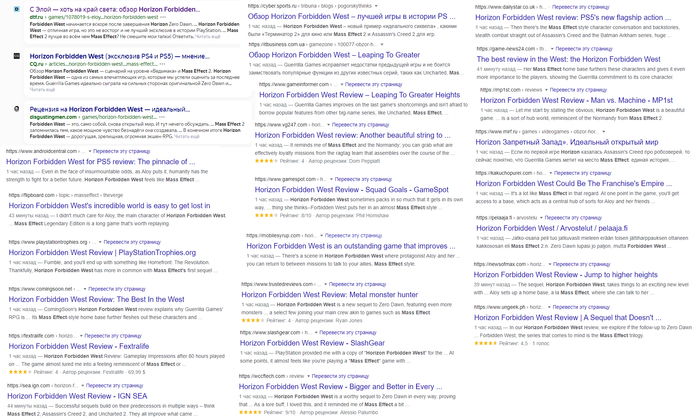Open 'outstanding game that improves' mobilesyrup link
Viewport: 700px width, 420px height.
351,246
